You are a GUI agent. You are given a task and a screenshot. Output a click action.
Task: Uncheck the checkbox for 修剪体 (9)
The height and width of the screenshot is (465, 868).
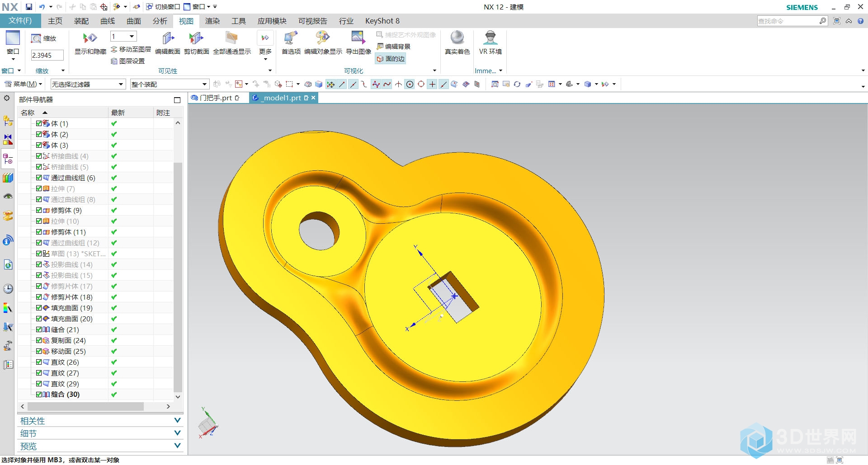[39, 210]
